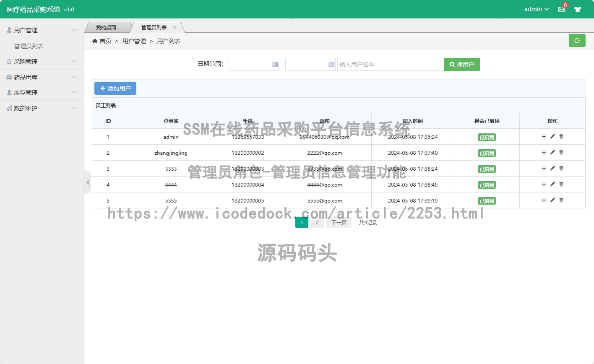This screenshot has width=594, height=364.
Task: Disable user zhangjingjing with the minus icon
Action: tap(544, 152)
